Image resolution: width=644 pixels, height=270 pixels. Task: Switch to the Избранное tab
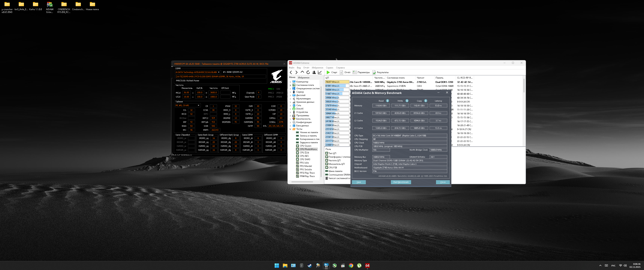(x=303, y=78)
